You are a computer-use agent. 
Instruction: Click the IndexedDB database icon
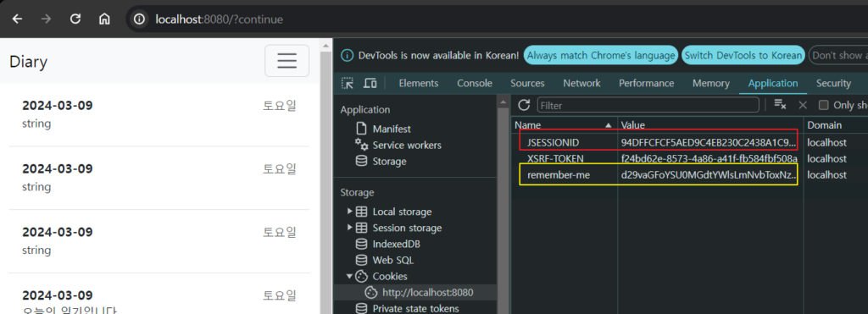361,244
